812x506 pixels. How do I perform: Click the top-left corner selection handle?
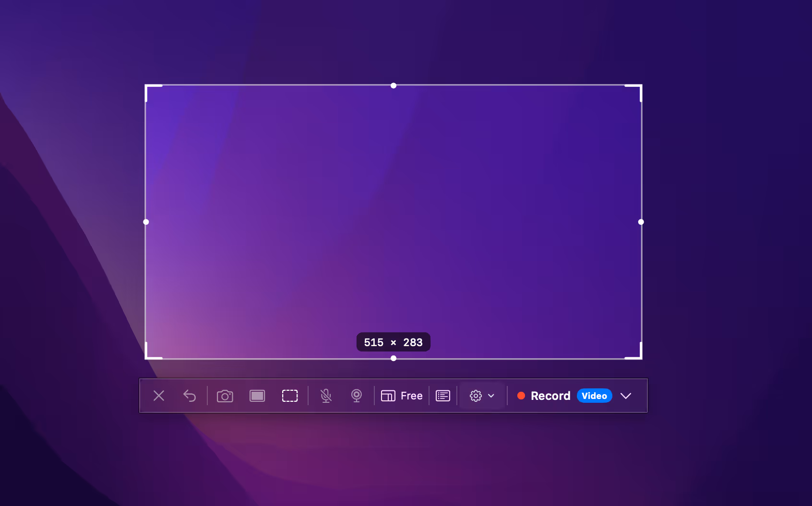(148, 87)
